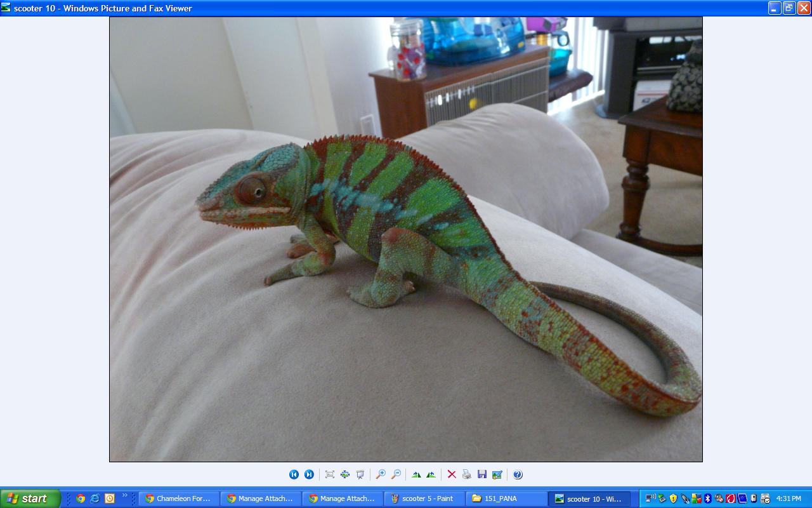The width and height of the screenshot is (812, 508).
Task: Go to the previous image
Action: click(x=294, y=474)
